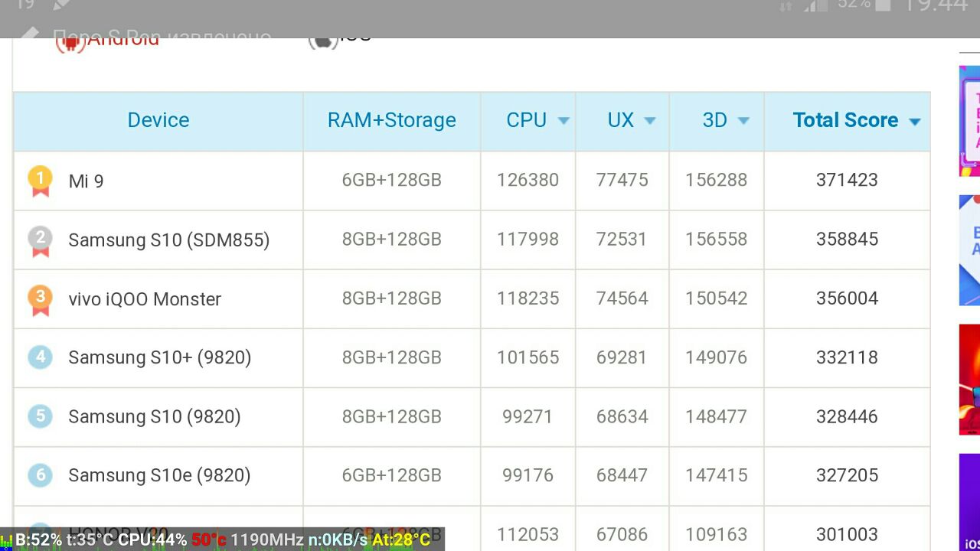Sort table by CPU column arrow
The image size is (980, 551).
[x=563, y=121]
